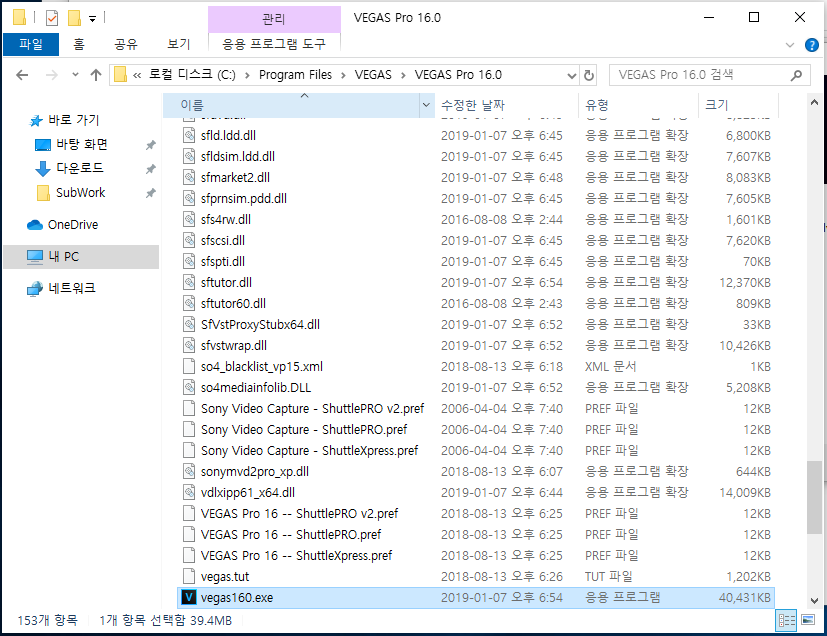Click the 다운로드 download arrow icon

[x=42, y=169]
